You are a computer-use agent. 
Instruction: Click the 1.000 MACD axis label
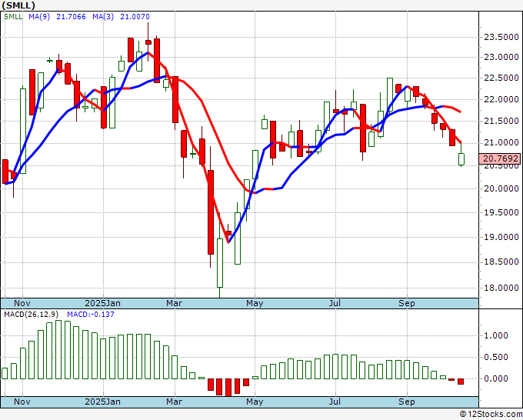(496, 335)
